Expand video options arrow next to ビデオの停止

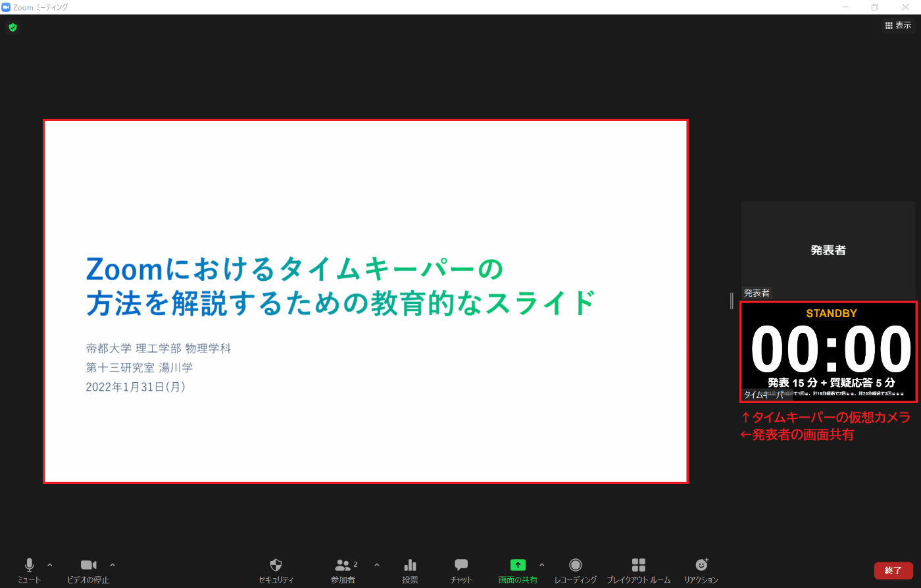112,565
